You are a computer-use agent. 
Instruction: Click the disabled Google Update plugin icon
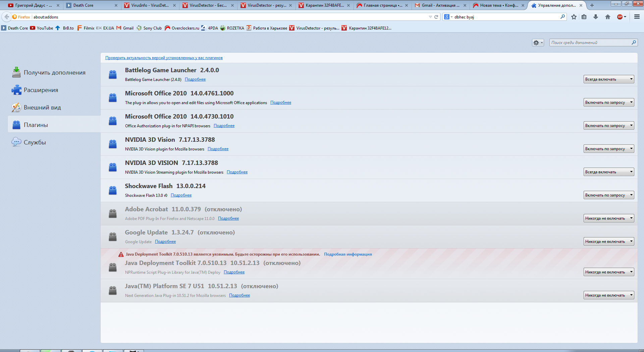[x=113, y=237]
